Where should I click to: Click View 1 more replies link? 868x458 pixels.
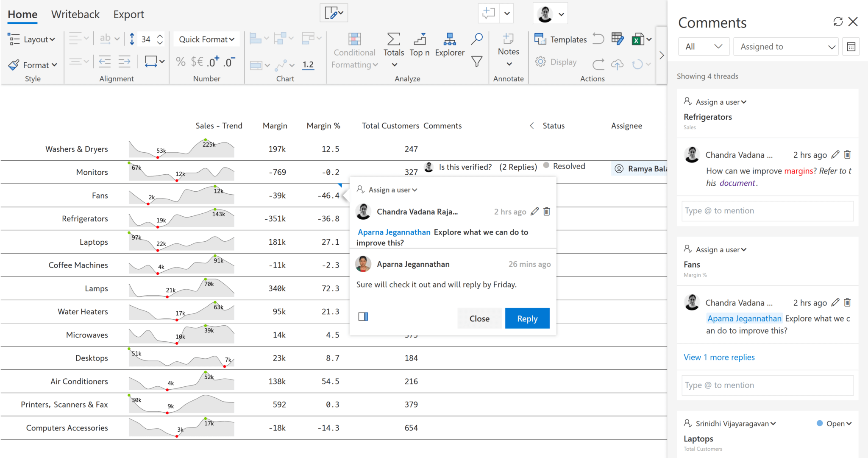tap(719, 357)
